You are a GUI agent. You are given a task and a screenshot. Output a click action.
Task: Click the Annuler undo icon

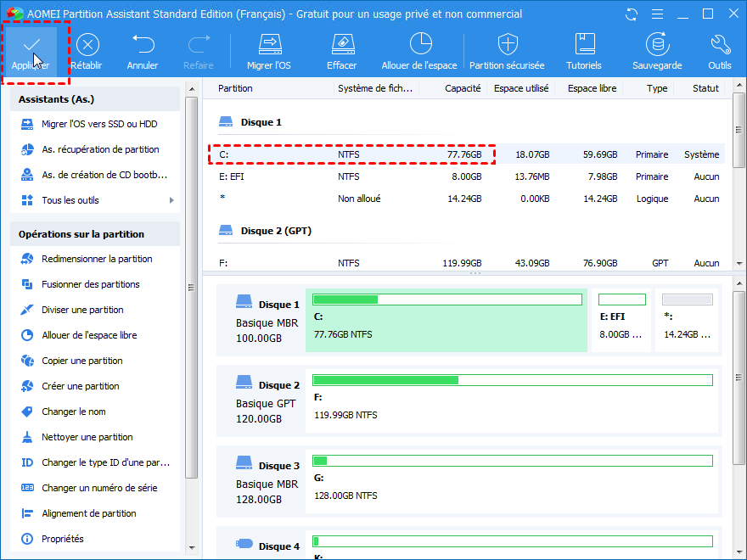click(143, 45)
